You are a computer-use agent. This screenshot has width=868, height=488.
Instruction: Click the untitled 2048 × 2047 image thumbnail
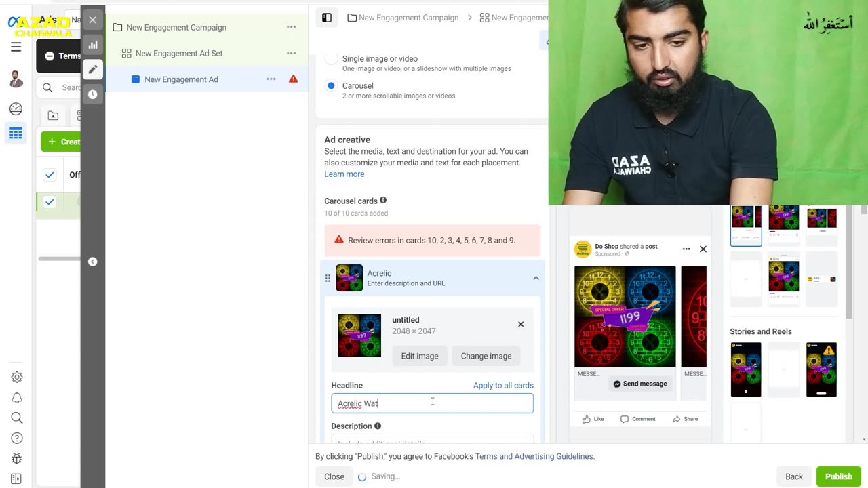359,335
